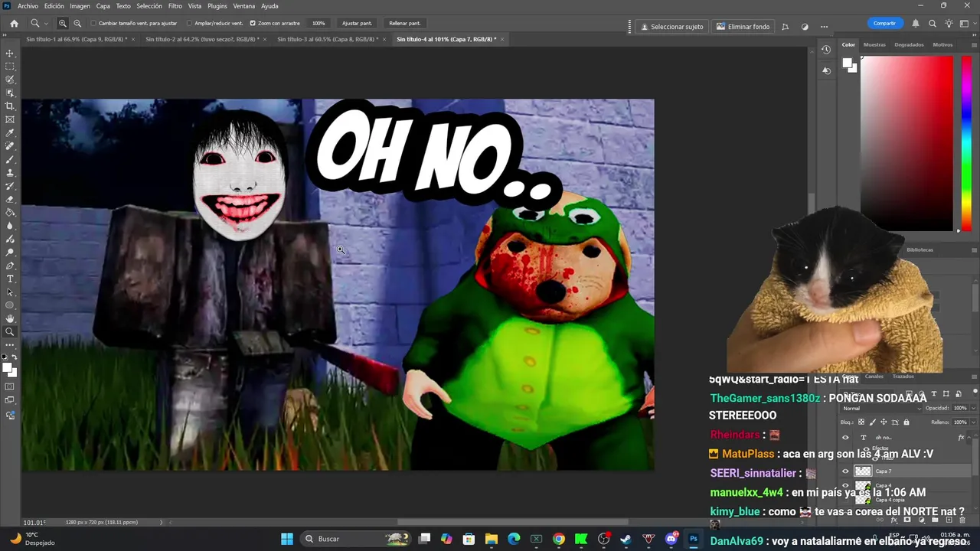
Task: Open the History panel icon
Action: (826, 50)
